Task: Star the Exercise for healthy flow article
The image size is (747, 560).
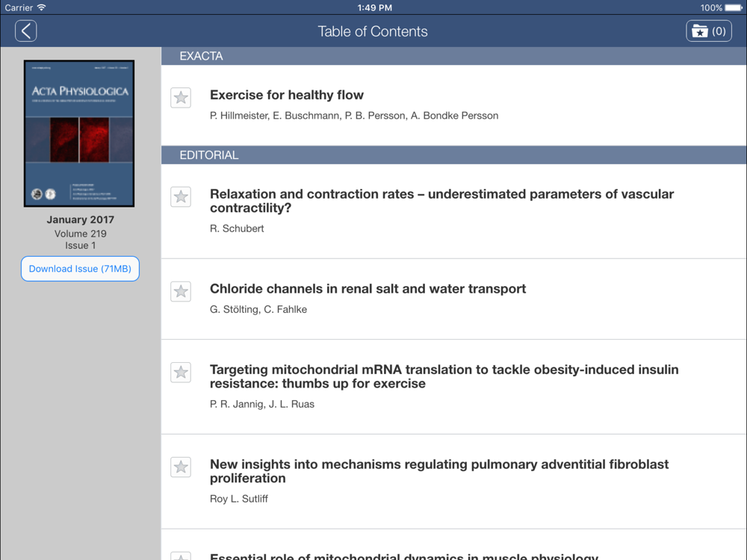Action: pyautogui.click(x=181, y=98)
